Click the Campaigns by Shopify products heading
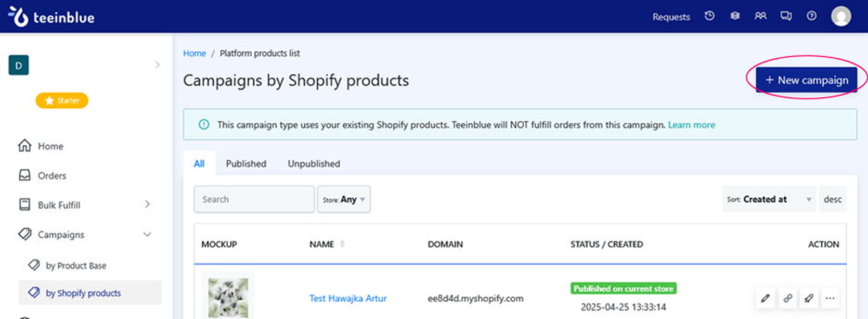The image size is (868, 319). (x=296, y=80)
